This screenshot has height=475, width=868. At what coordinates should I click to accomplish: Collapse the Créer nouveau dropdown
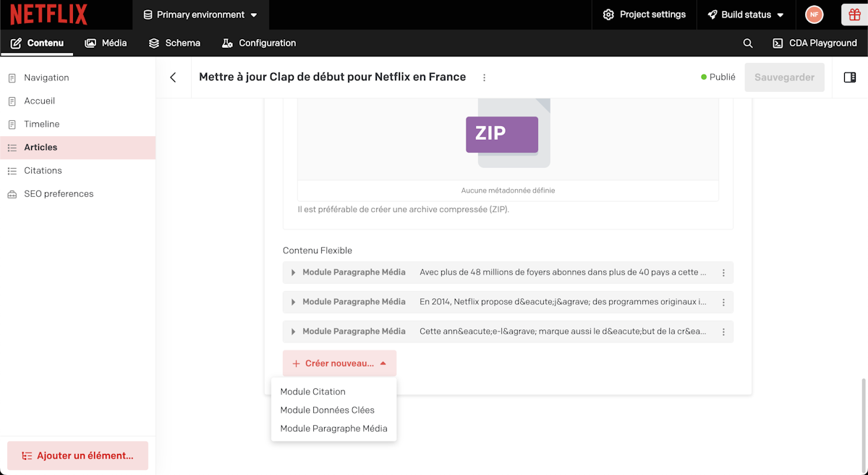tap(339, 363)
